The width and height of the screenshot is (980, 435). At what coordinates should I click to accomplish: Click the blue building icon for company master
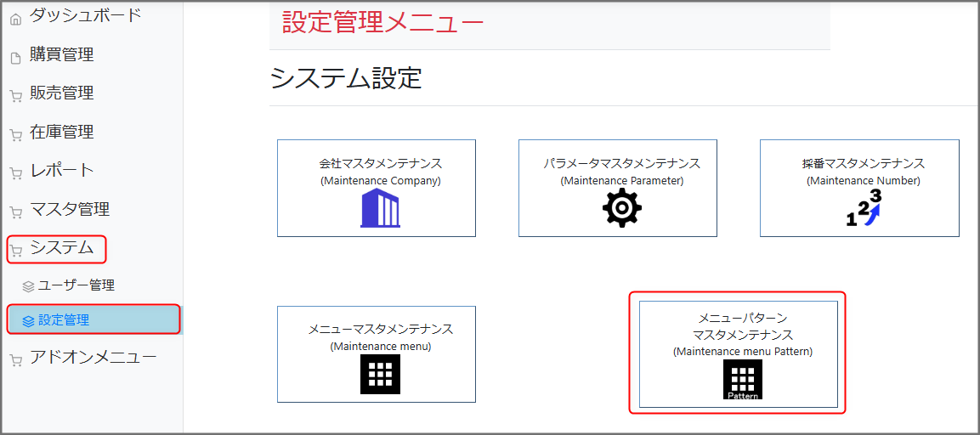pos(380,208)
